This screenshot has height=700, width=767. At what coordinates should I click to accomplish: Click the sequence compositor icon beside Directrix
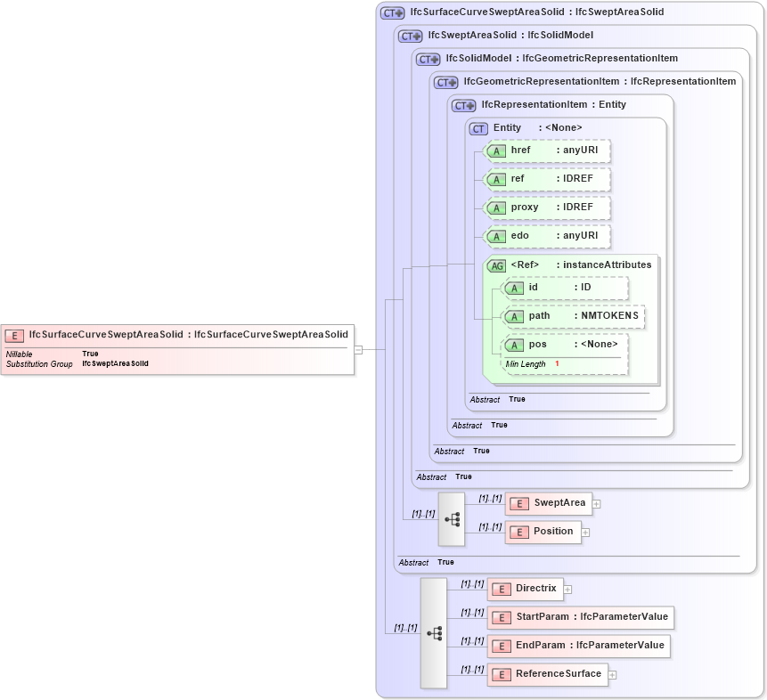point(434,632)
